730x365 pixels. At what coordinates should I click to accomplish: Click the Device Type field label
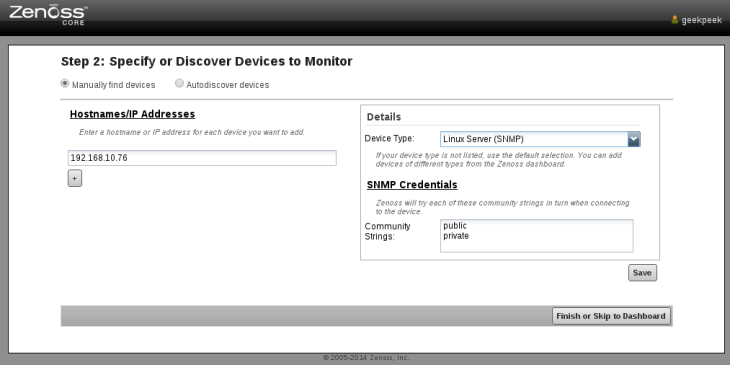click(389, 138)
